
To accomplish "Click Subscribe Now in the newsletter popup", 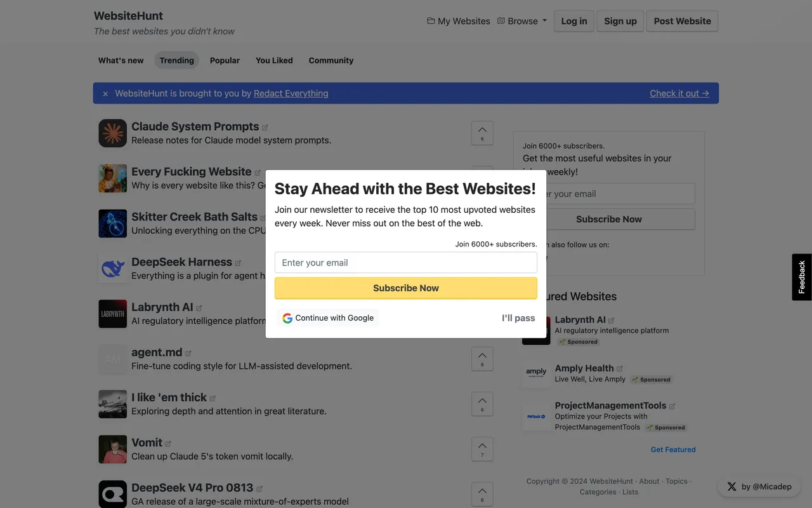I will (406, 288).
